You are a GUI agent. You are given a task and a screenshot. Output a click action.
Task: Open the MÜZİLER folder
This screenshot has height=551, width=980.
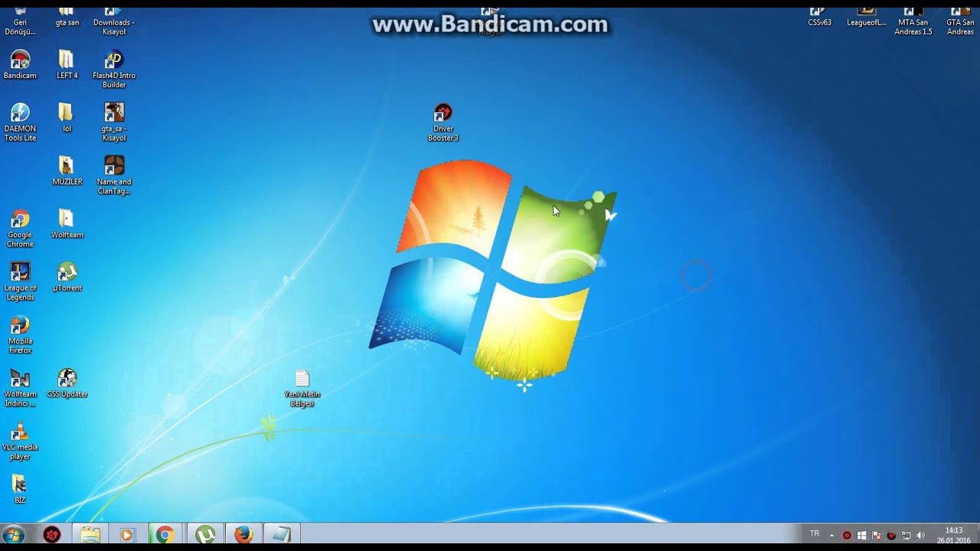click(67, 171)
